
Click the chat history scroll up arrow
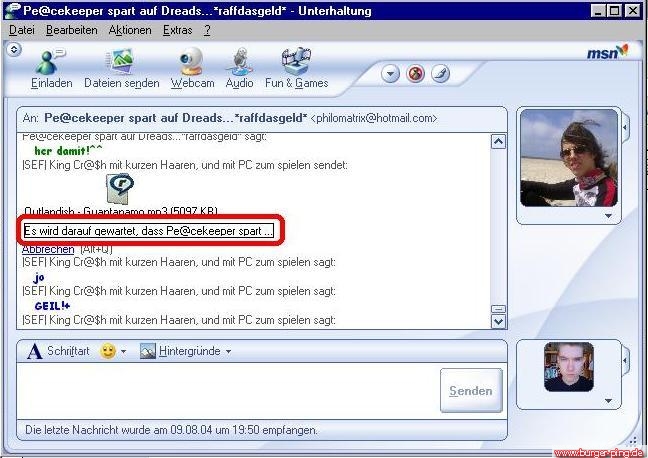(498, 142)
